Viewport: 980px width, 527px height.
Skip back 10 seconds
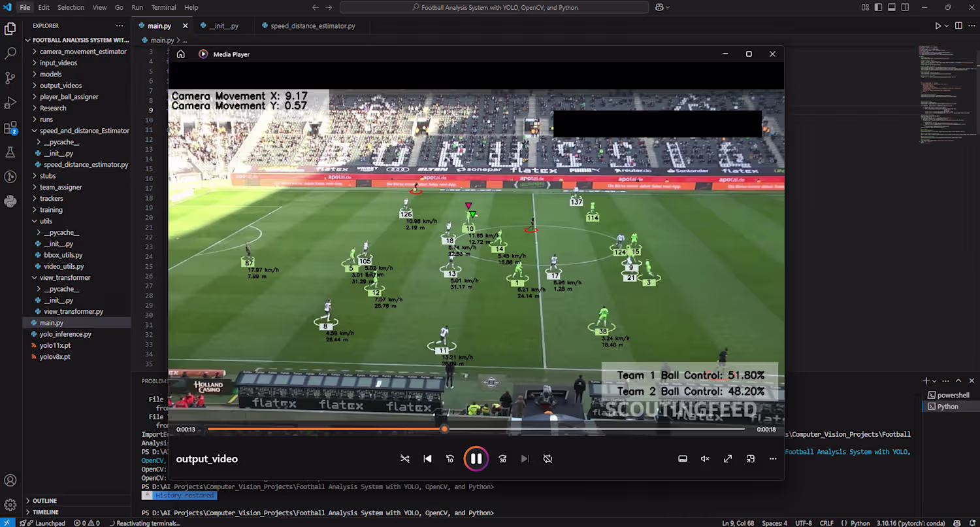pyautogui.click(x=450, y=459)
